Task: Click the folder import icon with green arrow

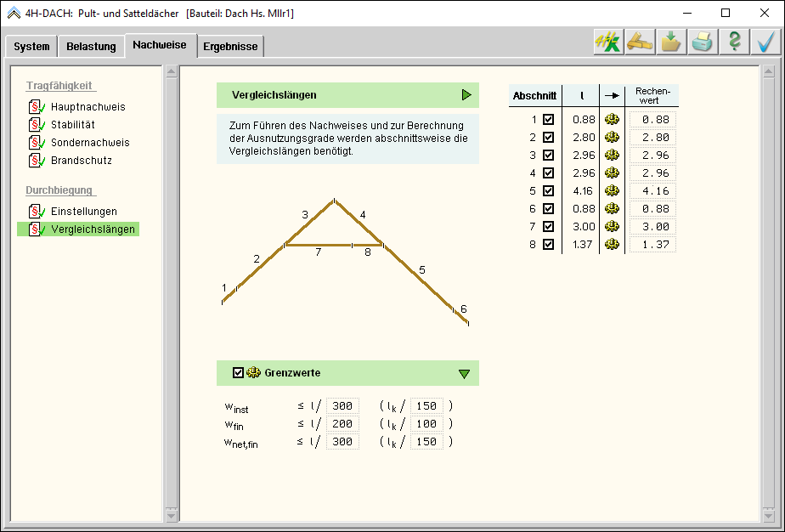Action: pos(670,42)
